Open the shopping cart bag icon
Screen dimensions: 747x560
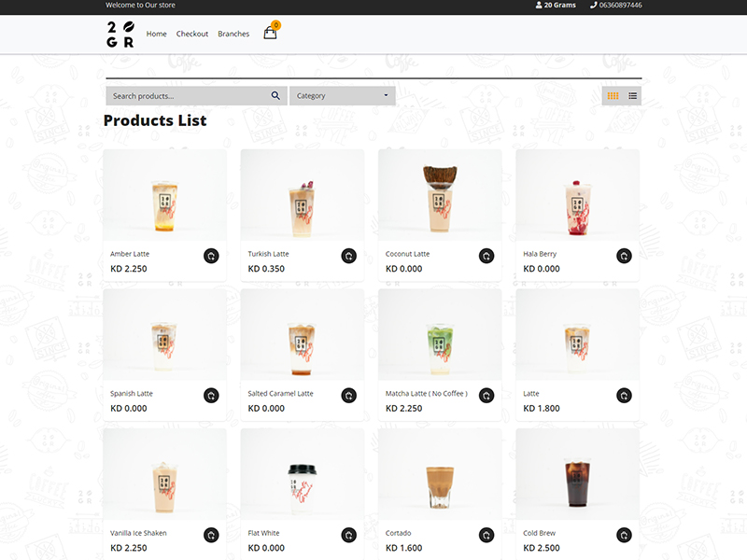(x=270, y=33)
